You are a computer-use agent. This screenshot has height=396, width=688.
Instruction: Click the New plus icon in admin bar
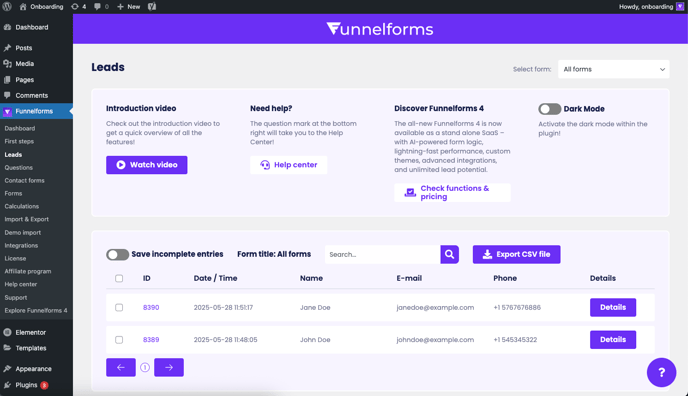[x=120, y=7]
